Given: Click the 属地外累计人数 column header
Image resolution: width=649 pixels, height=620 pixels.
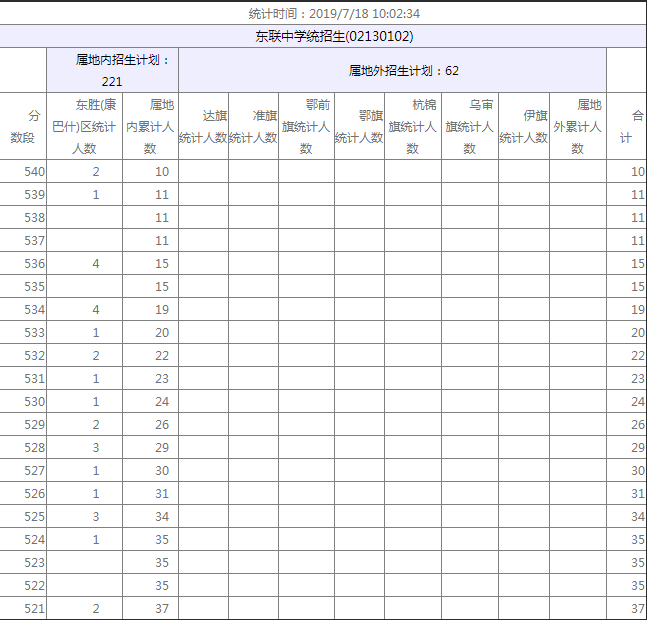Looking at the screenshot, I should (577, 127).
